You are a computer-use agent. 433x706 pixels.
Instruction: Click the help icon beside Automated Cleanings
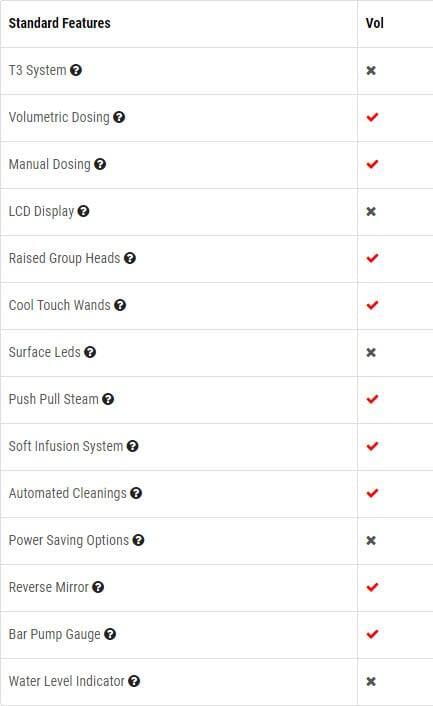coord(136,493)
